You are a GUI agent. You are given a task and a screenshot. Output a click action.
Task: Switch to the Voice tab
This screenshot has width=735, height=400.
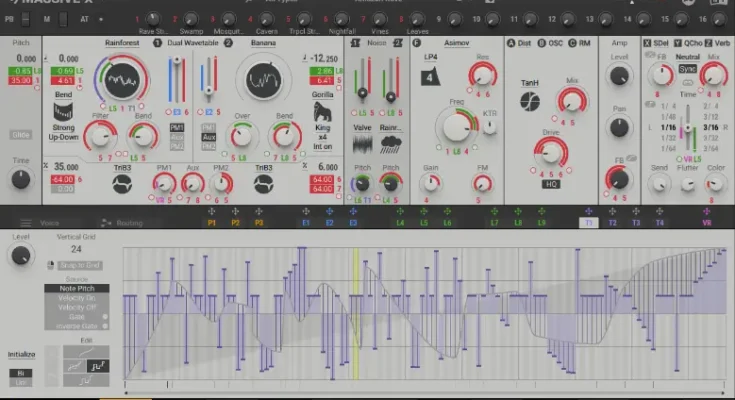(49, 223)
